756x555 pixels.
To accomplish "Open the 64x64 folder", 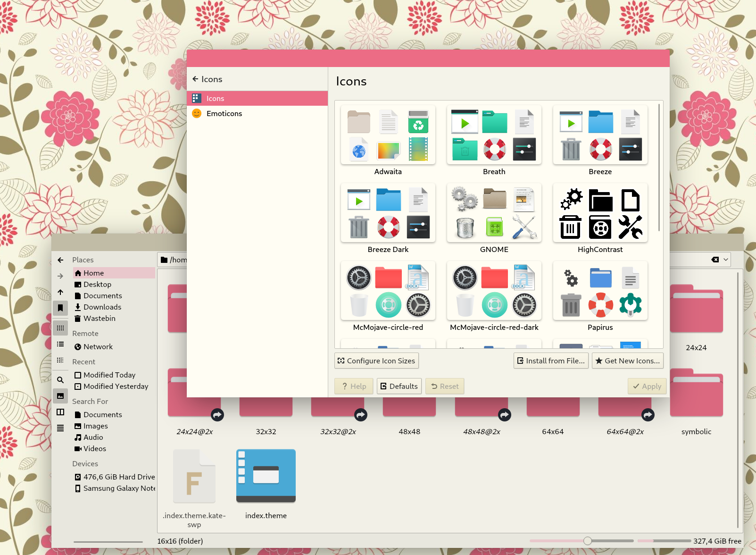I will [x=553, y=417].
